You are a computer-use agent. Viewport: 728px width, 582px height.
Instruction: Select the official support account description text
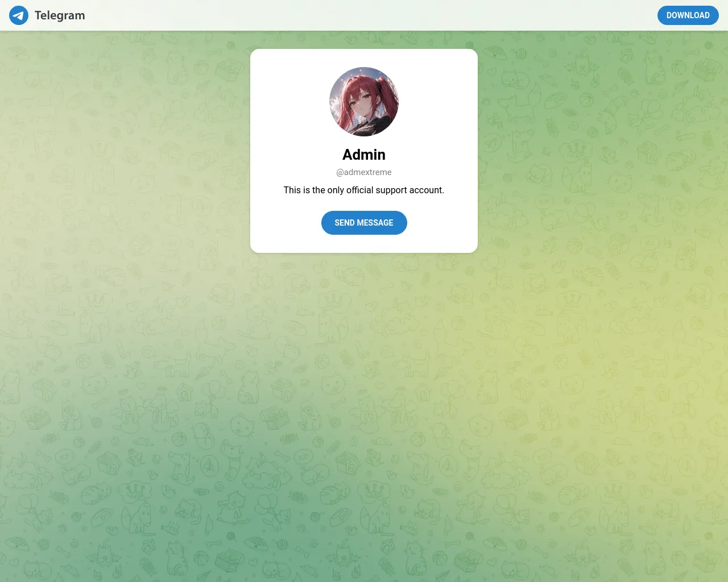(x=364, y=190)
